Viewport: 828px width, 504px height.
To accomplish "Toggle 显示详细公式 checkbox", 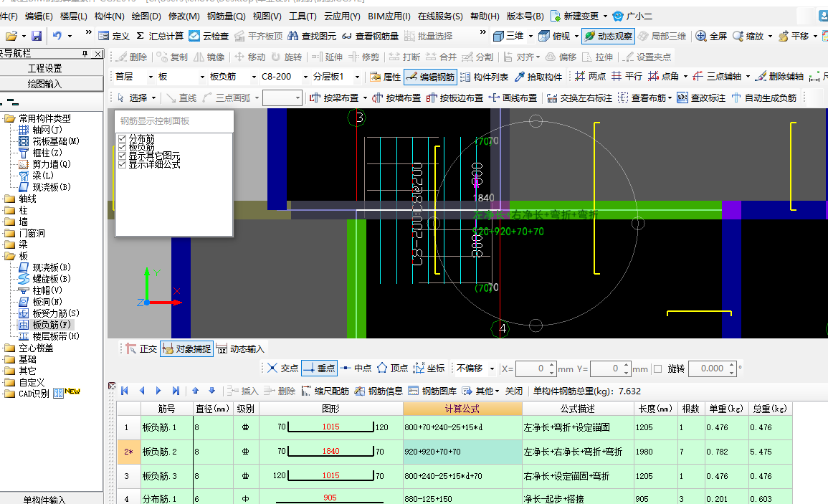I will tap(122, 164).
